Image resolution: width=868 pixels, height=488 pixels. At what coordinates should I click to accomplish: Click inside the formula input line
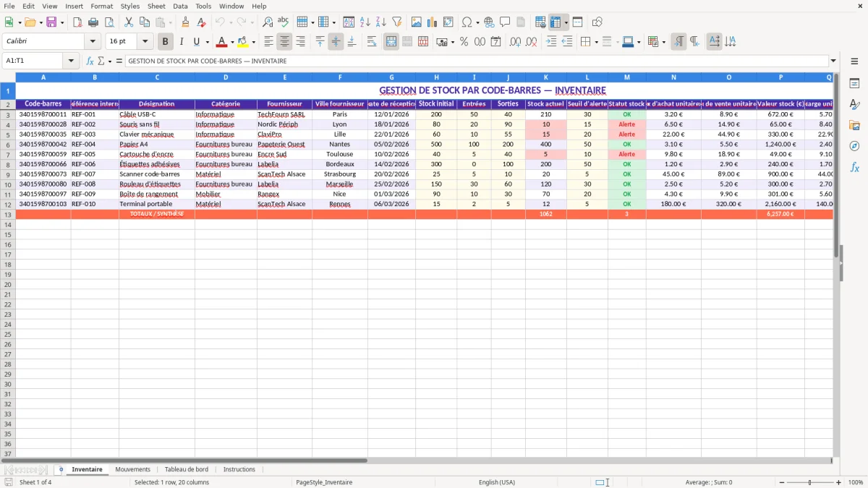click(476, 61)
